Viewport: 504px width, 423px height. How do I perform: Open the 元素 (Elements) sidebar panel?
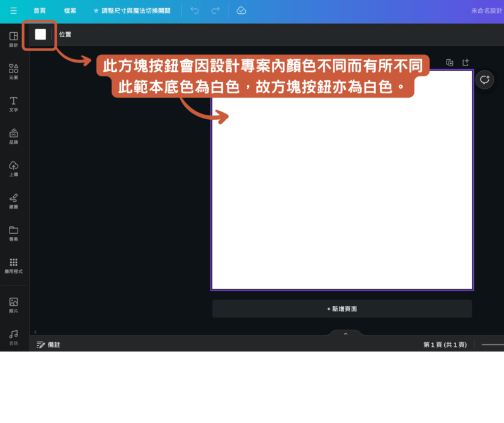pyautogui.click(x=13, y=71)
